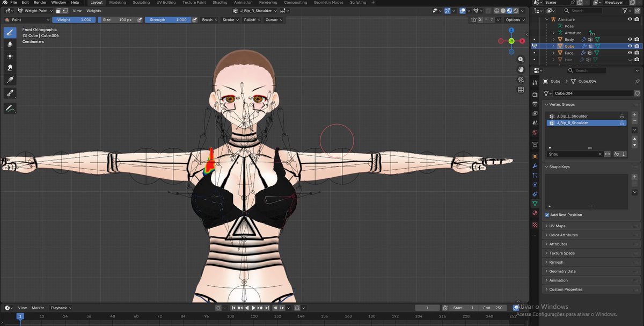The width and height of the screenshot is (644, 326).
Task: Select the Blur weight tool
Action: [10, 44]
